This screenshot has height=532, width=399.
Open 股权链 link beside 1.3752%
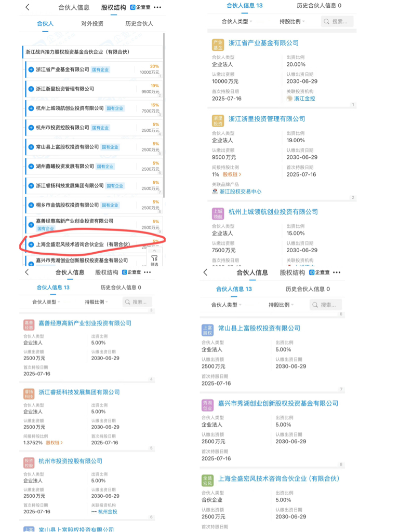point(55,442)
